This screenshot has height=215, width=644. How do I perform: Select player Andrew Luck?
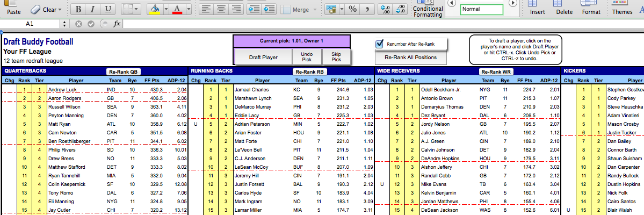tap(62, 90)
